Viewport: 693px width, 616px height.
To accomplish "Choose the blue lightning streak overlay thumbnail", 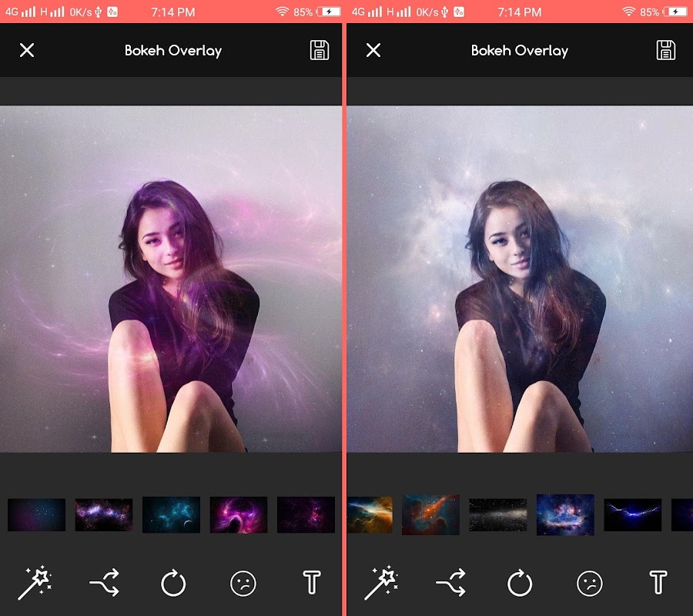I will 632,515.
